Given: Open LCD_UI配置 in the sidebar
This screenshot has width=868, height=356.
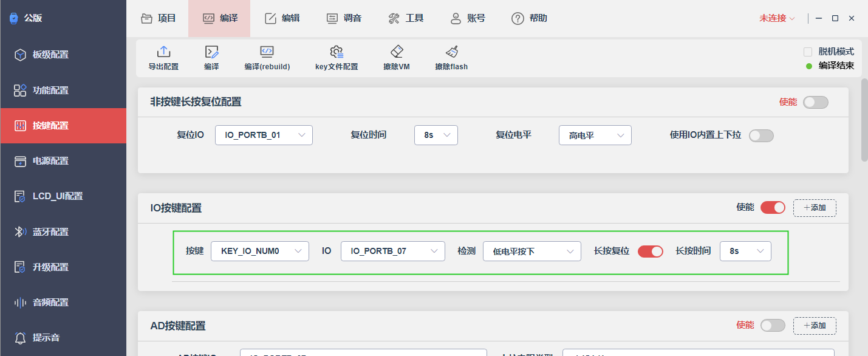Looking at the screenshot, I should tap(63, 196).
